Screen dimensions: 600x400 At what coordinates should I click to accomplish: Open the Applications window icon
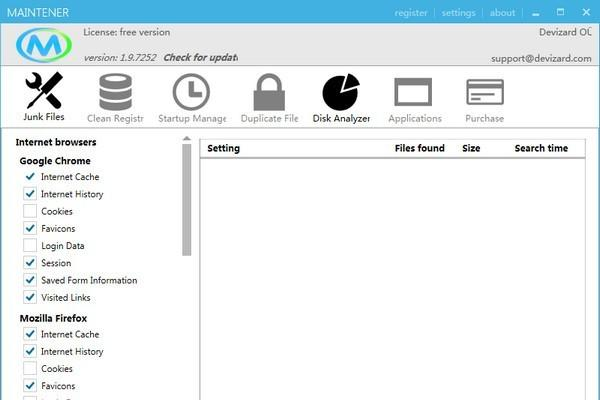[413, 92]
